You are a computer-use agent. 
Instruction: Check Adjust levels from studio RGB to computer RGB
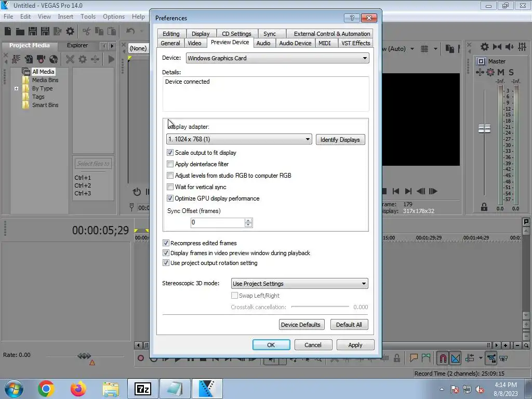tap(170, 176)
